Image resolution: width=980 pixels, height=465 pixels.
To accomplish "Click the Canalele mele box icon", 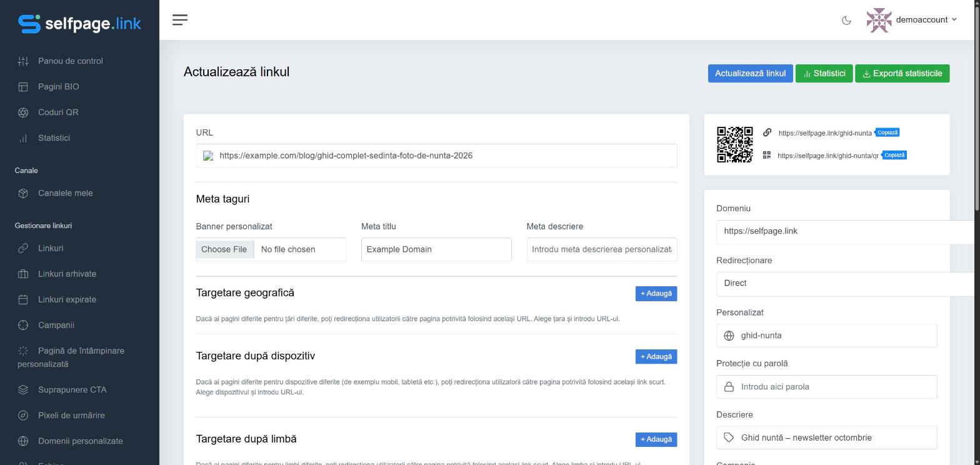I will (x=23, y=193).
